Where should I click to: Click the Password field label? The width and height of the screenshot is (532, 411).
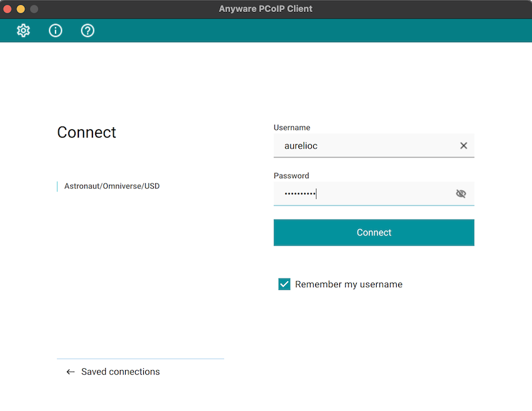click(x=291, y=175)
